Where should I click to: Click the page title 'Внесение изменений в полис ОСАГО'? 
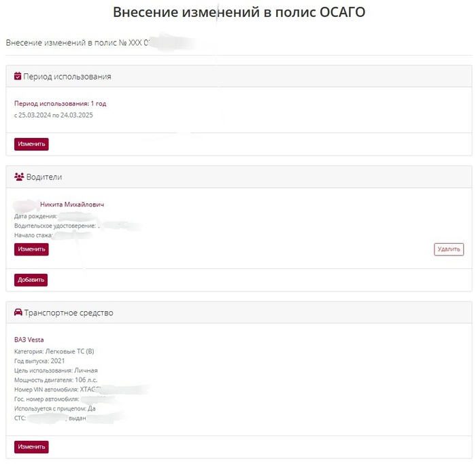click(239, 12)
